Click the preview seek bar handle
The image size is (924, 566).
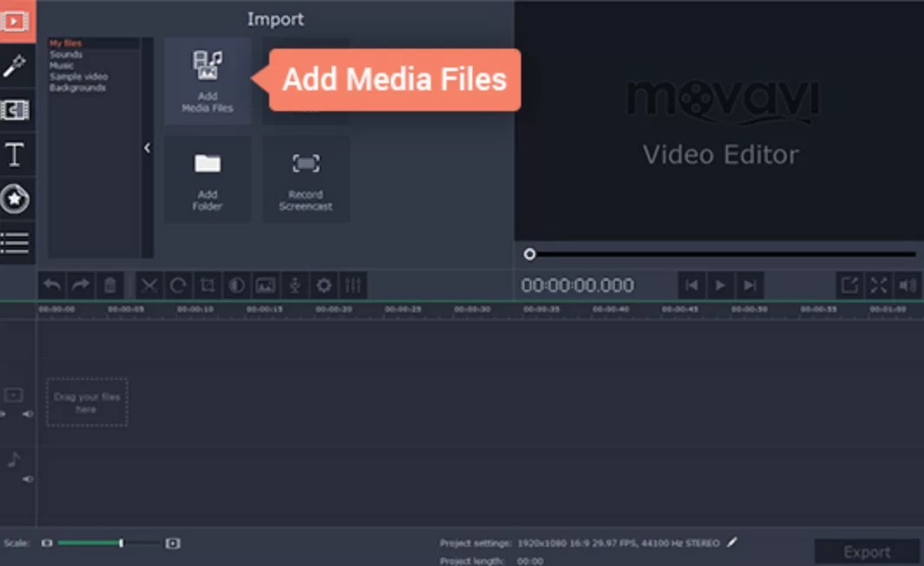(530, 253)
